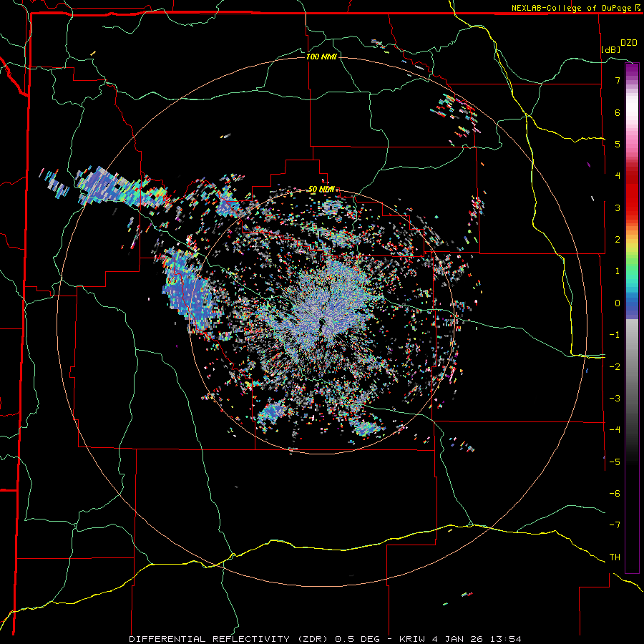
Task: Click the -6 tick label on the scale
Action: (615, 494)
